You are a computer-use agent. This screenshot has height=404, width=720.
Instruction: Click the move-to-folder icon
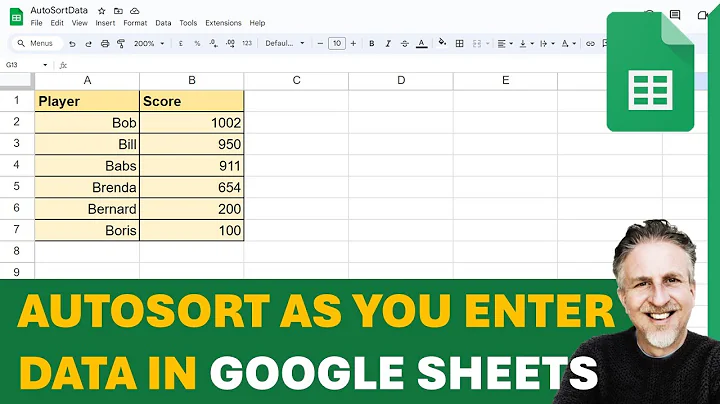(x=118, y=11)
